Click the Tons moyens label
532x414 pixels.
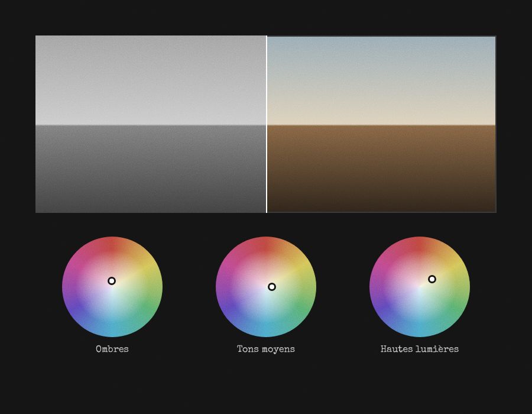(x=266, y=349)
